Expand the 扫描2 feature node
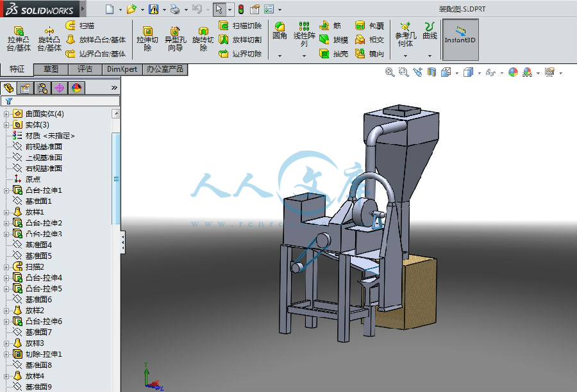 (6, 267)
